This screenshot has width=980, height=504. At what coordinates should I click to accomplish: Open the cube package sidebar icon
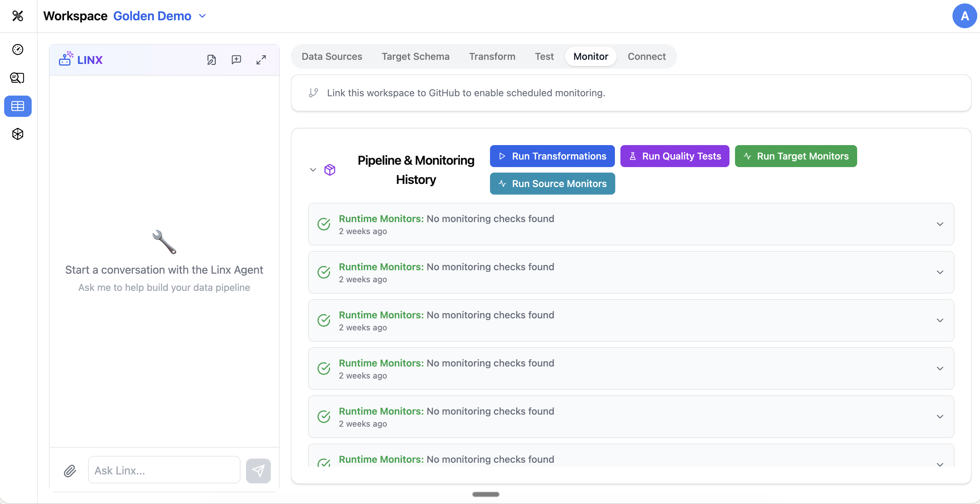point(18,134)
